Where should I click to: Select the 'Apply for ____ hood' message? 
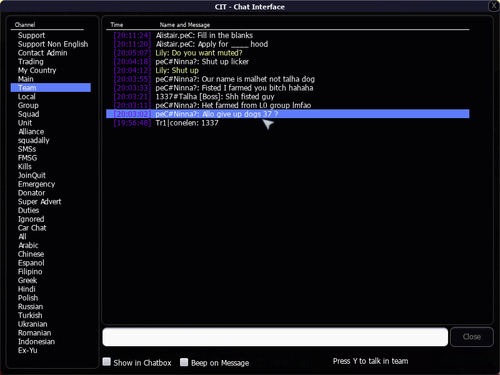pyautogui.click(x=288, y=44)
